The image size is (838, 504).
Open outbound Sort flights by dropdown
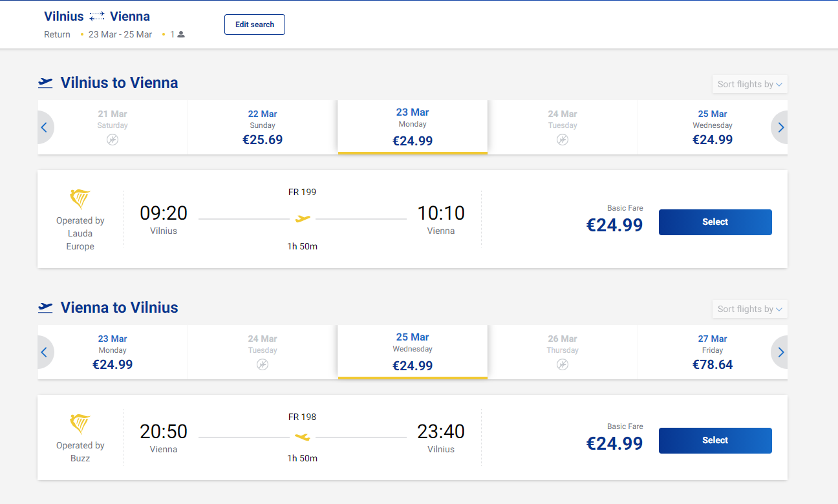click(x=749, y=84)
